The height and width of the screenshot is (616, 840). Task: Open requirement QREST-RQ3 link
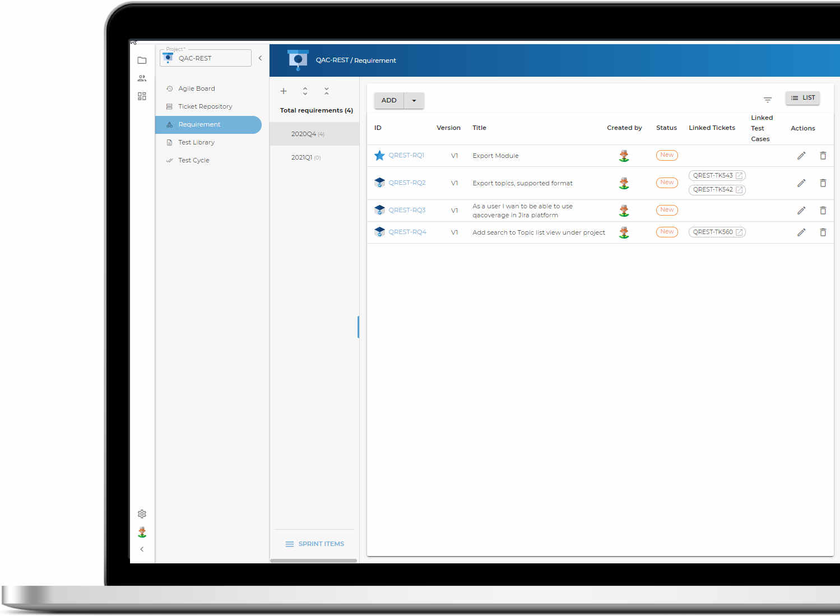407,210
